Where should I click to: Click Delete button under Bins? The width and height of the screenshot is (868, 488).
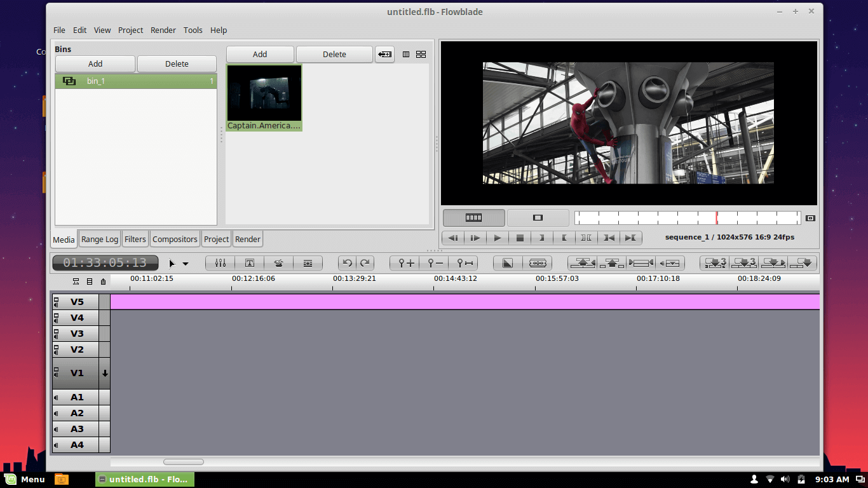pyautogui.click(x=177, y=64)
